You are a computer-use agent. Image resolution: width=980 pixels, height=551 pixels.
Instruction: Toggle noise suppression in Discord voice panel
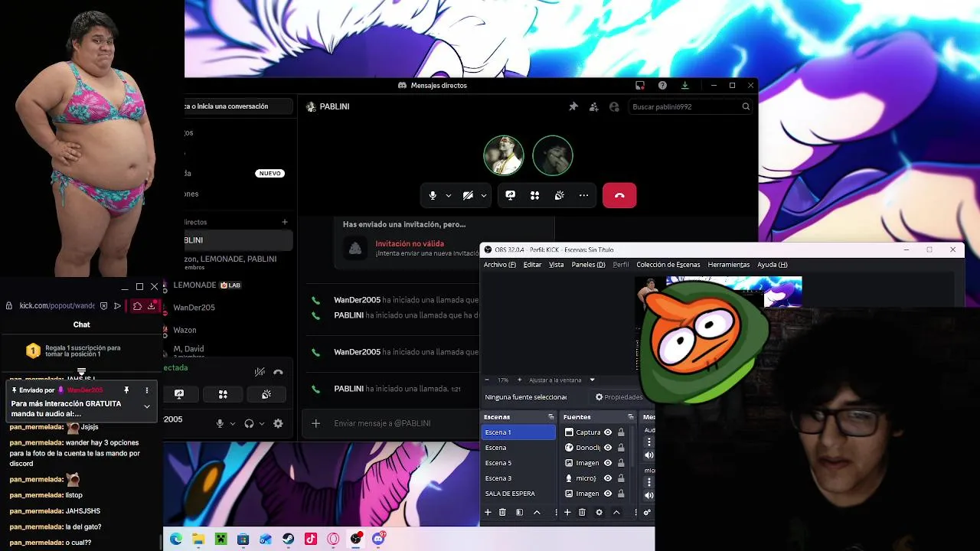[260, 372]
